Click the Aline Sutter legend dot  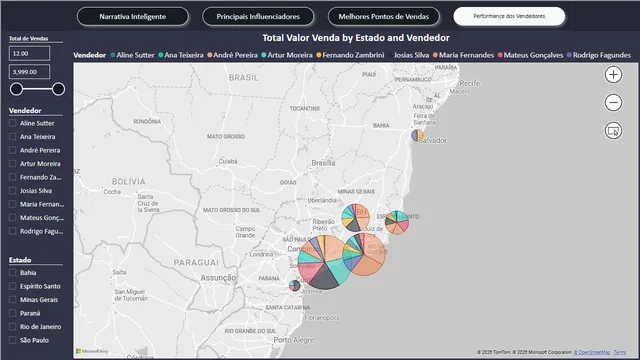(x=113, y=55)
